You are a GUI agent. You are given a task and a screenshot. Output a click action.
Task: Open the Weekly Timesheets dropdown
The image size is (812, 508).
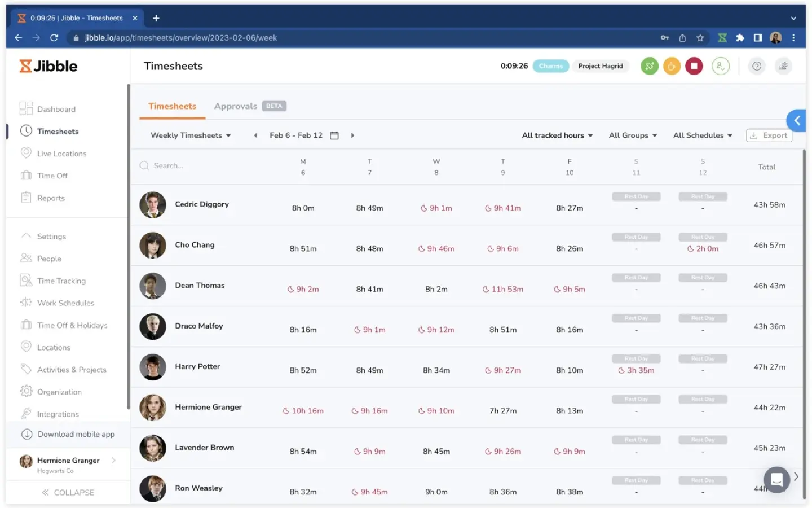click(191, 135)
